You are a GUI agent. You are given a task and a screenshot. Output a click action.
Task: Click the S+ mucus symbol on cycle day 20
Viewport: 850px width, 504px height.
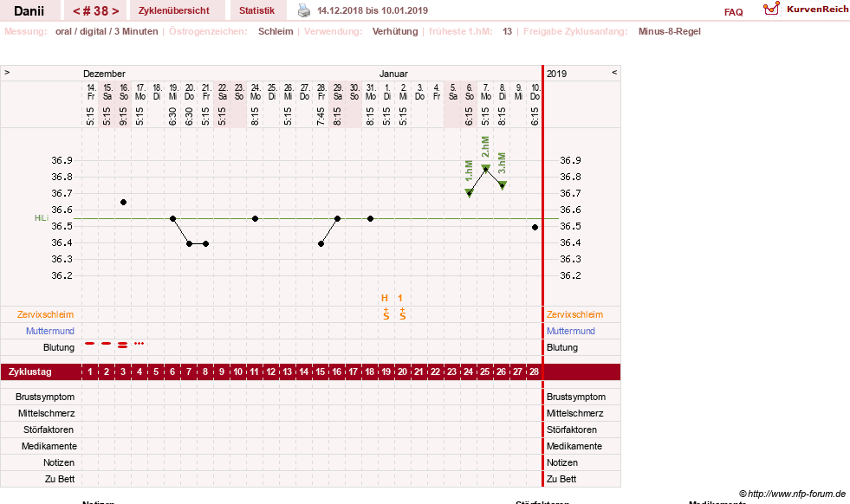point(402,313)
